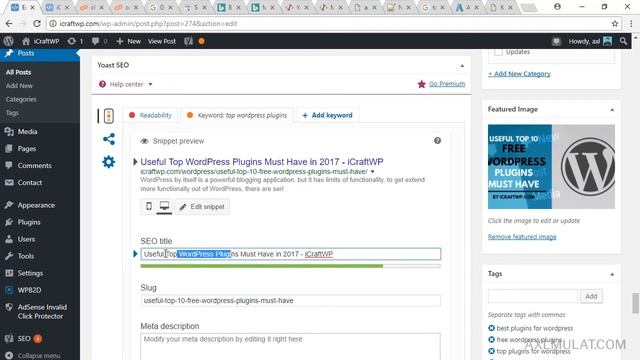Screen dimensions: 640x360
Task: Select the Yoast traffic light content tab
Action: (109, 116)
